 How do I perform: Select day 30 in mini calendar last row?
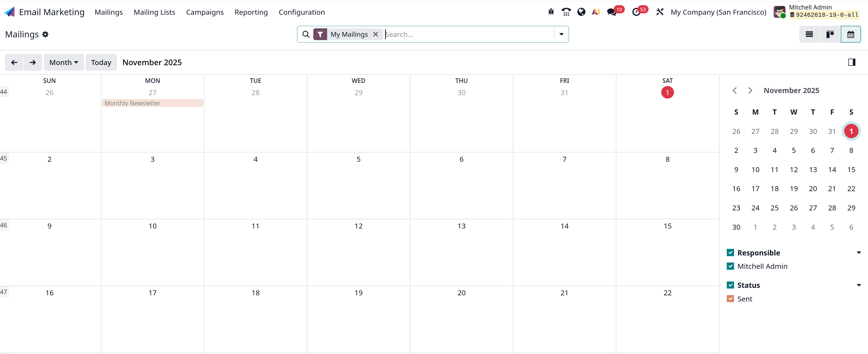pyautogui.click(x=736, y=227)
